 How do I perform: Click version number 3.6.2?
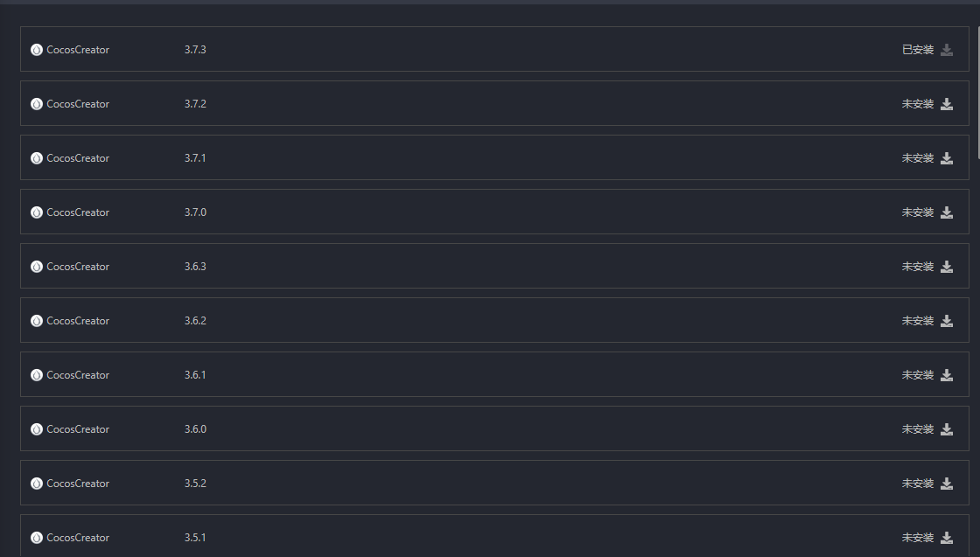pyautogui.click(x=195, y=321)
